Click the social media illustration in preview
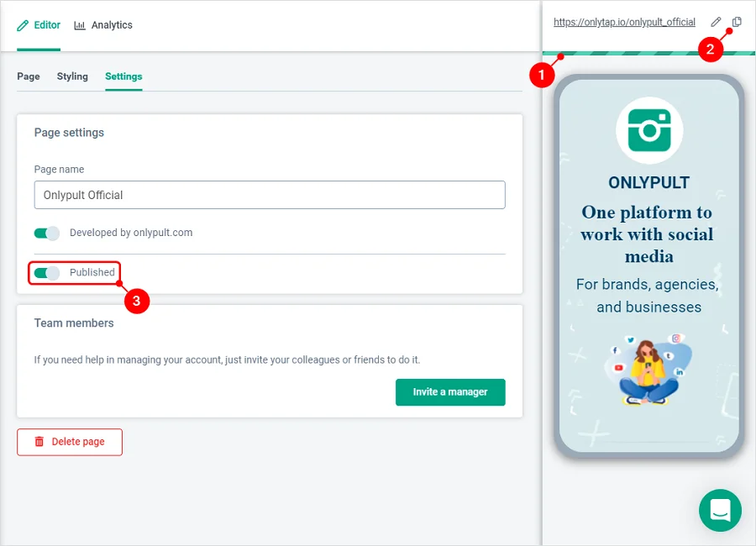This screenshot has width=756, height=546. (x=648, y=369)
